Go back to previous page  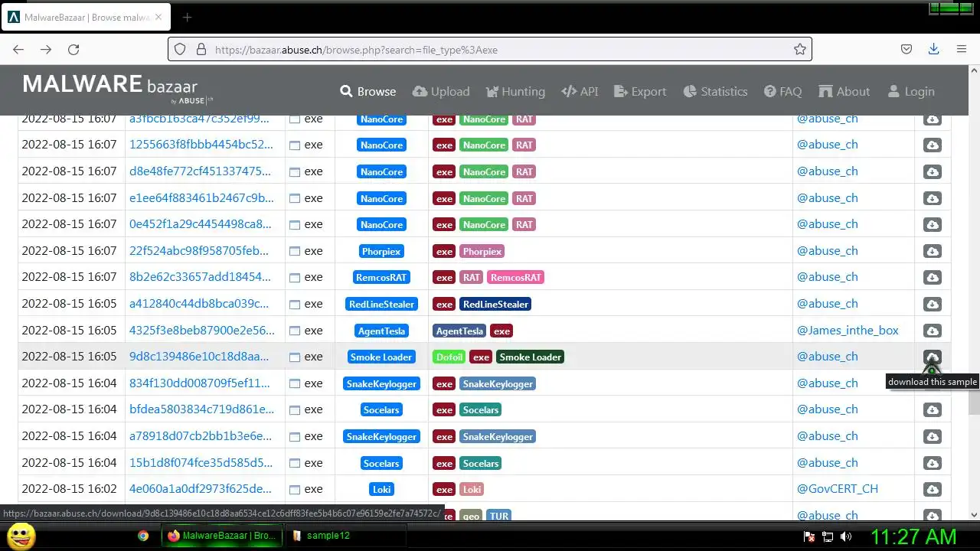[x=18, y=49]
